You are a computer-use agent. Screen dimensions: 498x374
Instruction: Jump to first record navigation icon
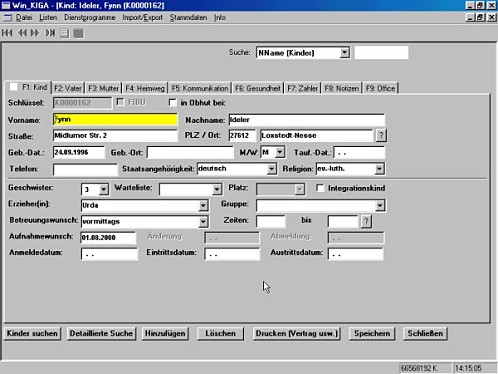(7, 33)
